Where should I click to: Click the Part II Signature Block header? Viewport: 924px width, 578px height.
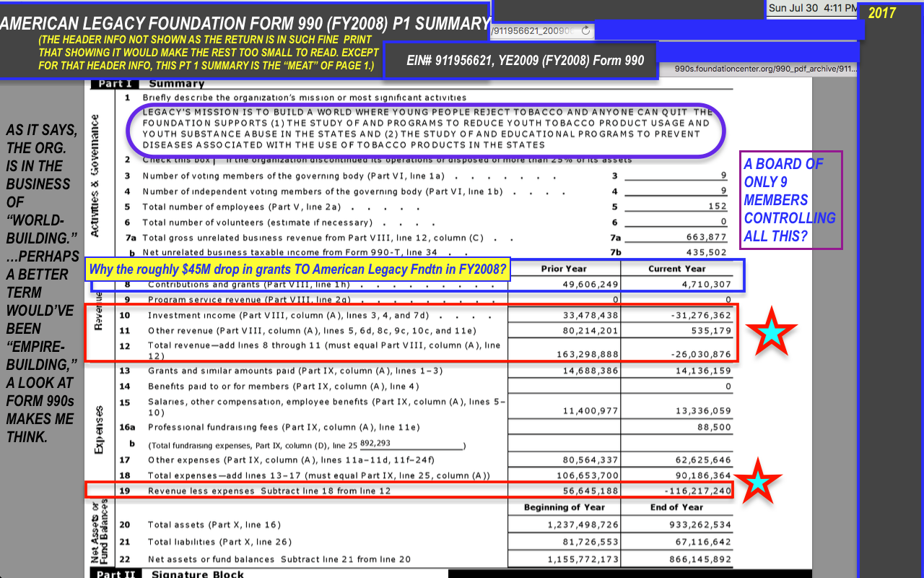point(197,574)
